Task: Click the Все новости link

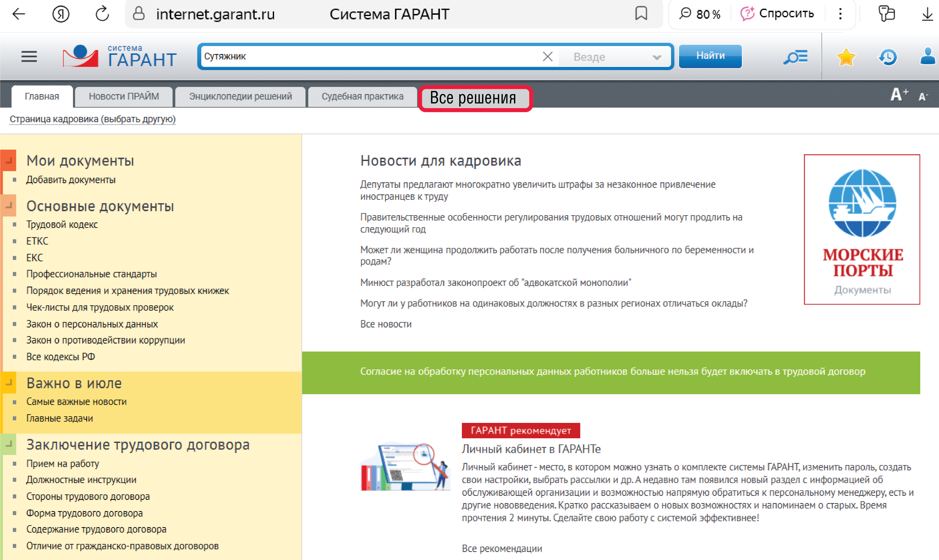Action: coord(386,324)
